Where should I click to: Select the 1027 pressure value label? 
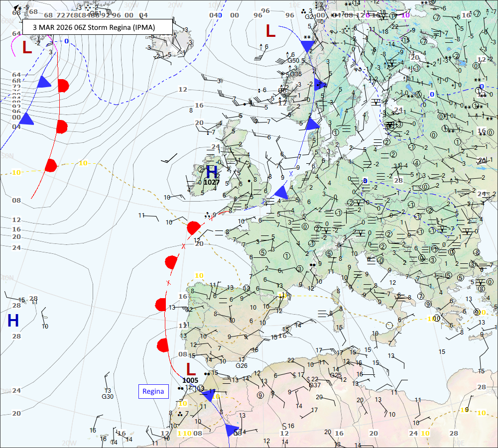(212, 183)
